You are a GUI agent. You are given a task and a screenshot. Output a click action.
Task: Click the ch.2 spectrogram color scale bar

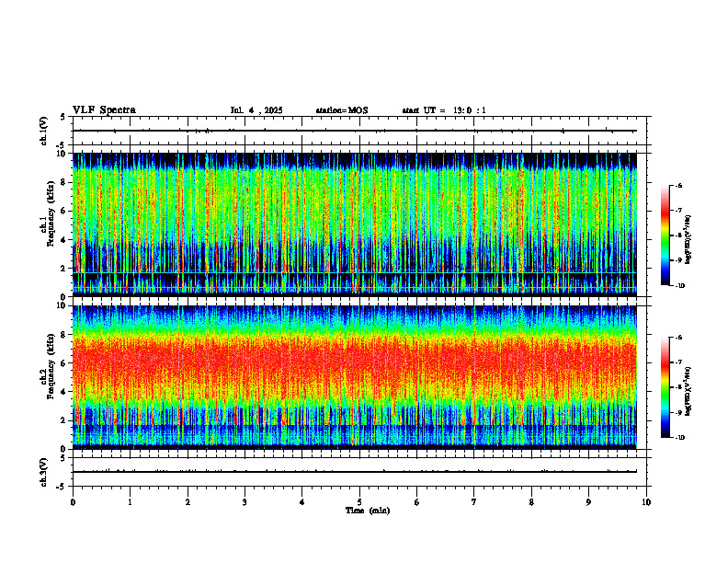point(665,387)
